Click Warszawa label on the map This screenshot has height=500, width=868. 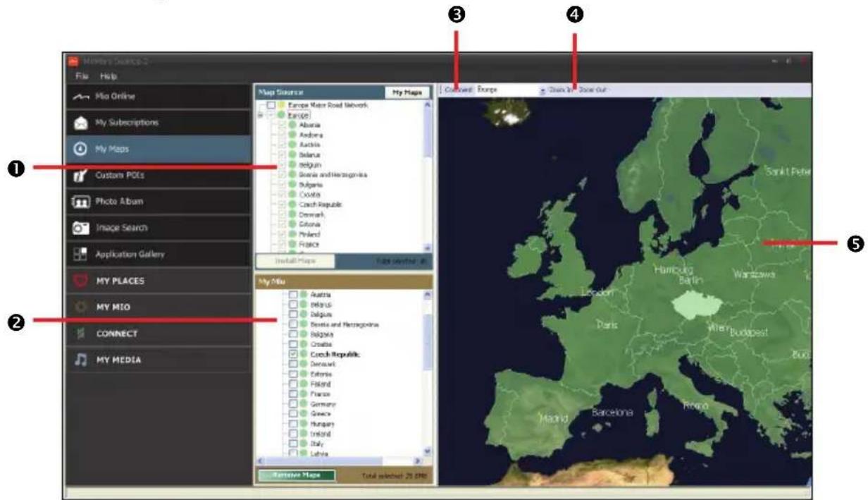[754, 274]
